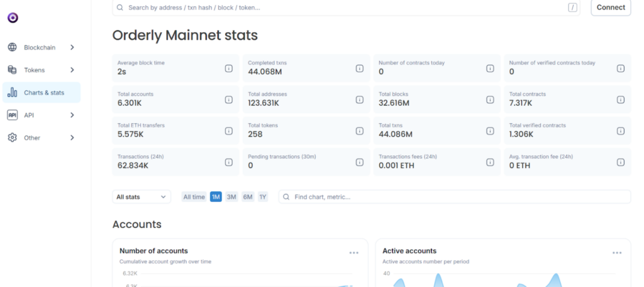Show info for Number of verified contracts today
644x287 pixels.
coord(621,68)
